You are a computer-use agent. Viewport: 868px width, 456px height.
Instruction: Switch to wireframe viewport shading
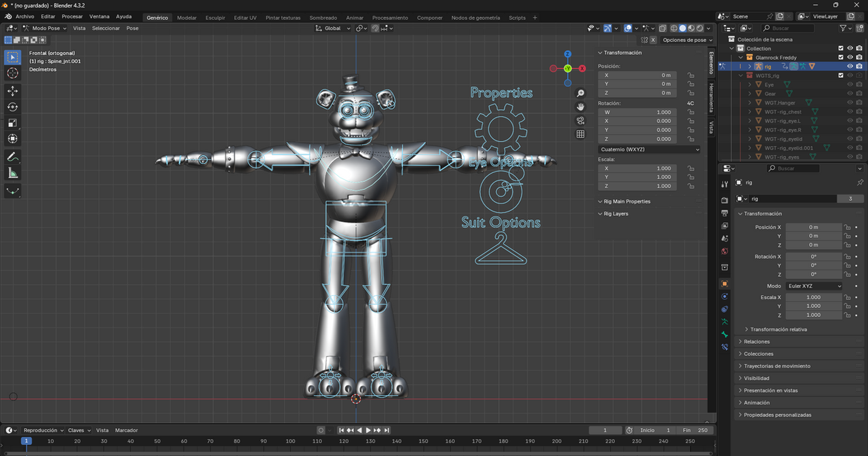[x=675, y=28]
